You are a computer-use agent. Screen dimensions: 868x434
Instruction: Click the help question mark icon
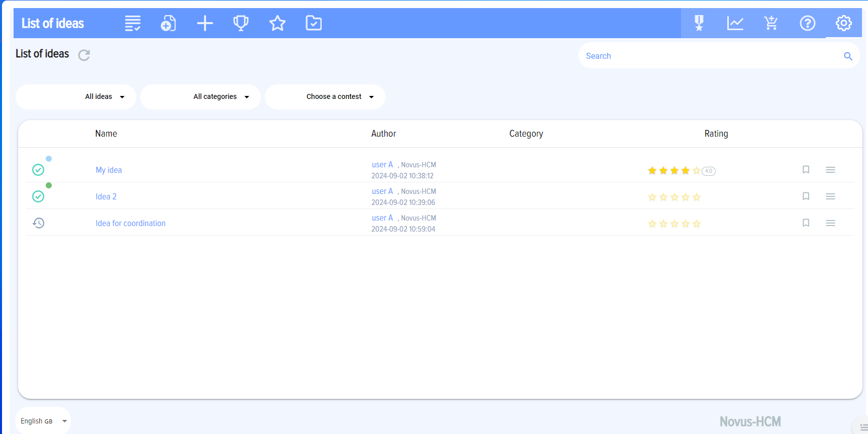(x=807, y=23)
